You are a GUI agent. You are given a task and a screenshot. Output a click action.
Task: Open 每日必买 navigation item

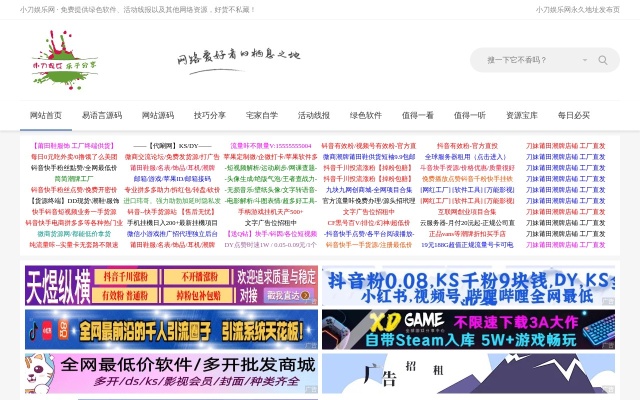574,115
